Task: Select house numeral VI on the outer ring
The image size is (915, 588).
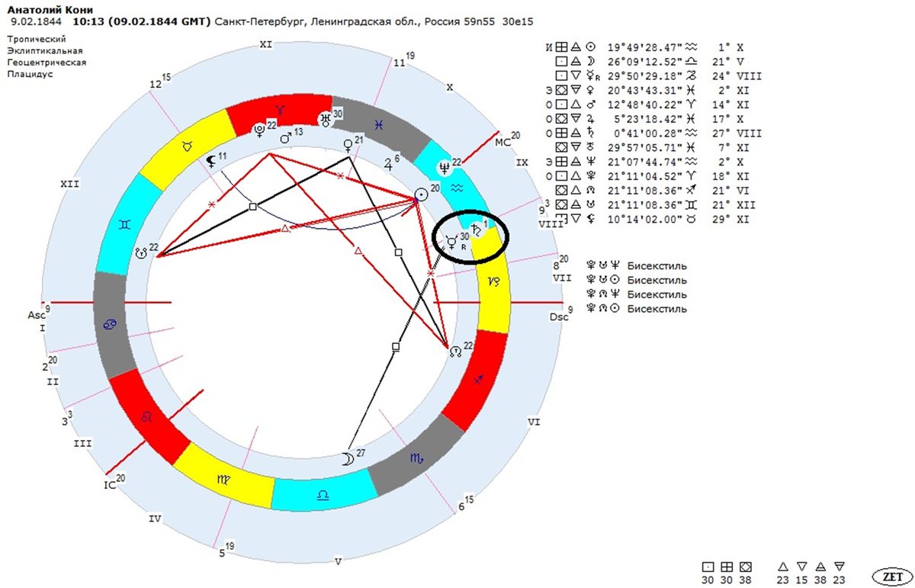Action: (535, 421)
